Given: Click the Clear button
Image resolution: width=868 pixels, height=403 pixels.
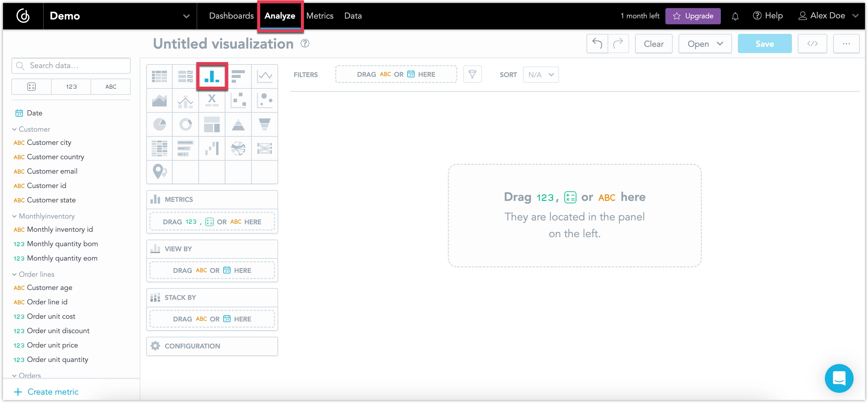Looking at the screenshot, I should click(653, 43).
